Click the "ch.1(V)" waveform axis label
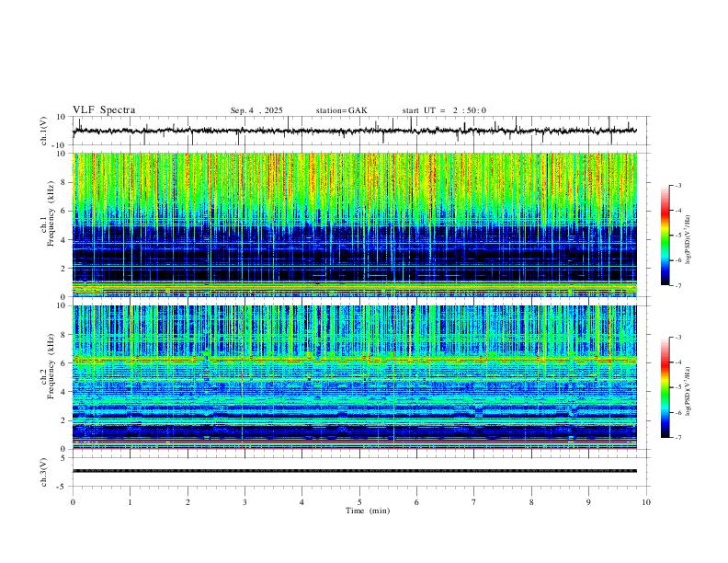 (44, 131)
